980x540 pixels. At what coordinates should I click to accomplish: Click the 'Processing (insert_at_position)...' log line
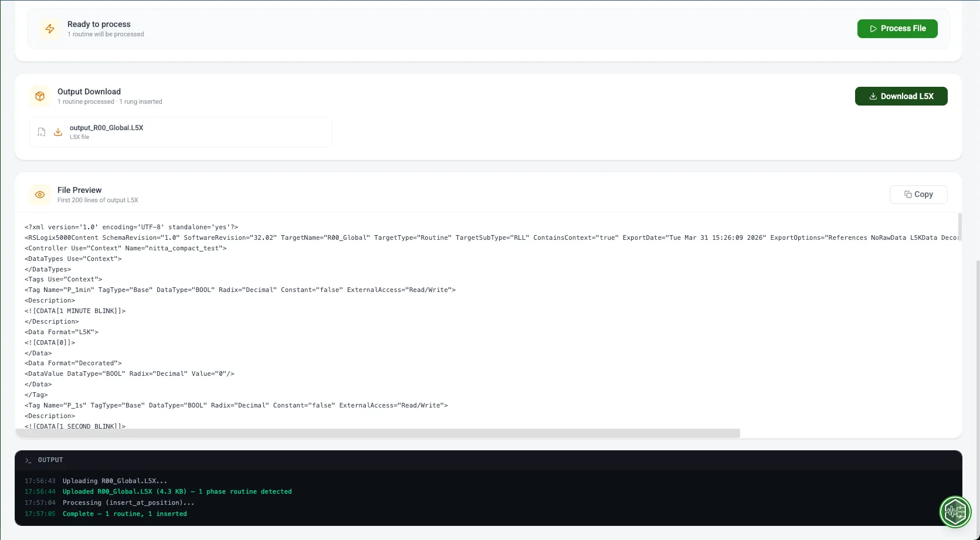(x=128, y=502)
